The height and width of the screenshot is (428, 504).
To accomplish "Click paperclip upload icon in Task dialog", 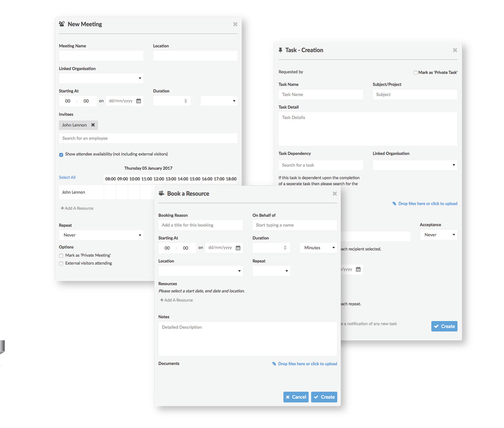I will point(394,203).
